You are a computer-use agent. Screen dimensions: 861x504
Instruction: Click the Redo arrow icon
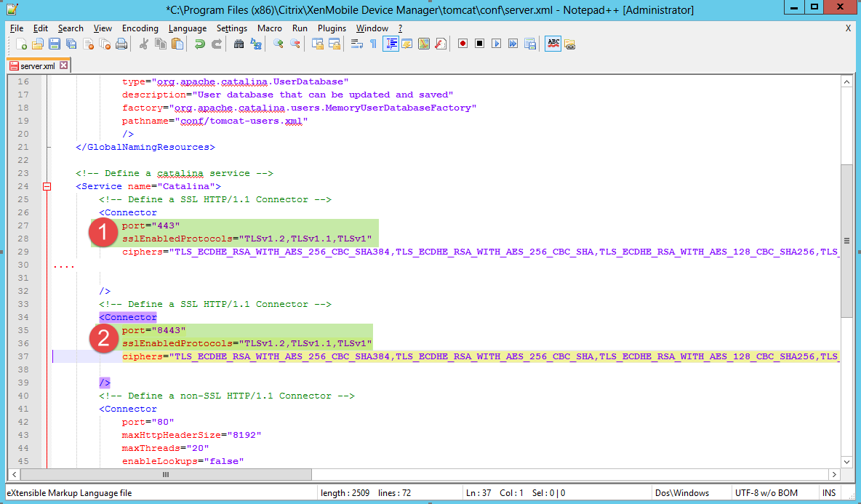tap(217, 44)
